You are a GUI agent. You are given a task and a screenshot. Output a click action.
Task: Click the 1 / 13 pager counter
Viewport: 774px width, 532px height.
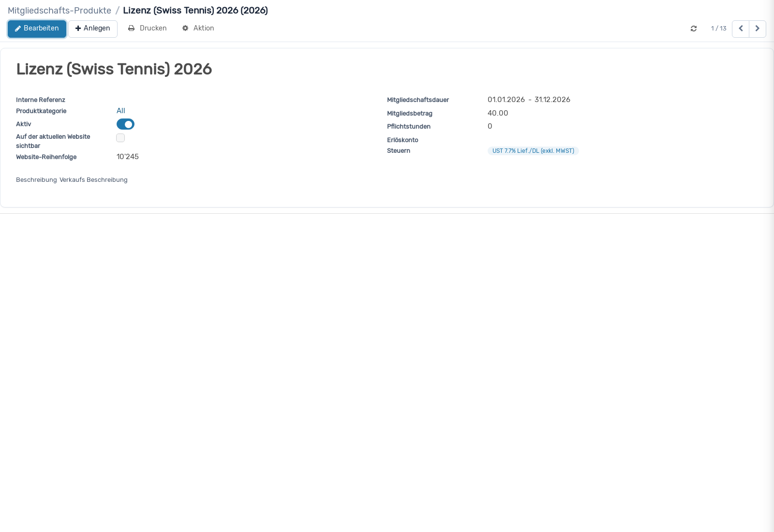[x=718, y=29]
